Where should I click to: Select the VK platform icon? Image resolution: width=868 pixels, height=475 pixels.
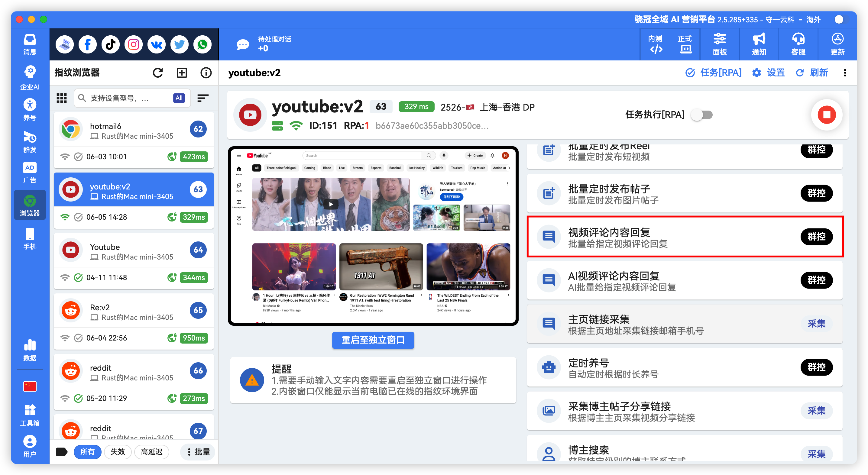click(x=156, y=44)
